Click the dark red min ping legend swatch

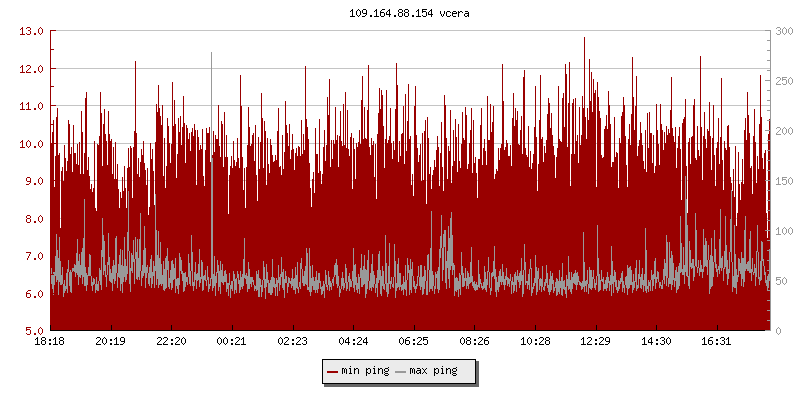coord(333,371)
